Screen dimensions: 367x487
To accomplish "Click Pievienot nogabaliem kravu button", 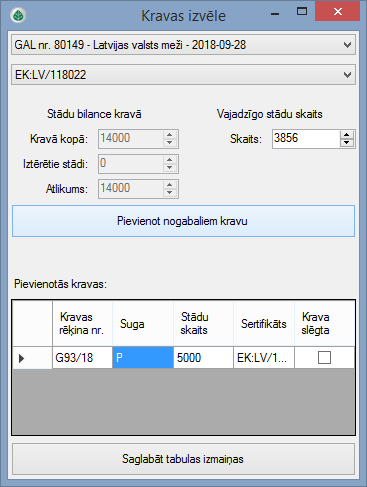I will tap(183, 221).
